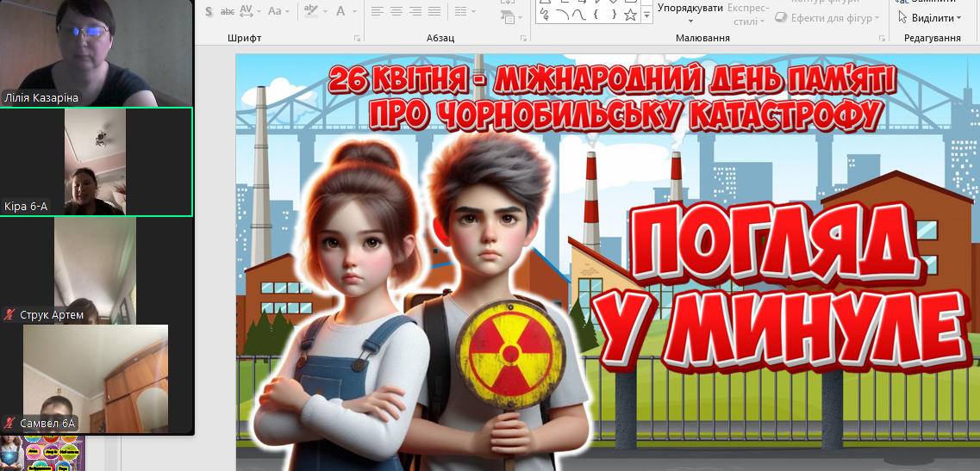Open the character spacing AV dropdown

pyautogui.click(x=250, y=11)
